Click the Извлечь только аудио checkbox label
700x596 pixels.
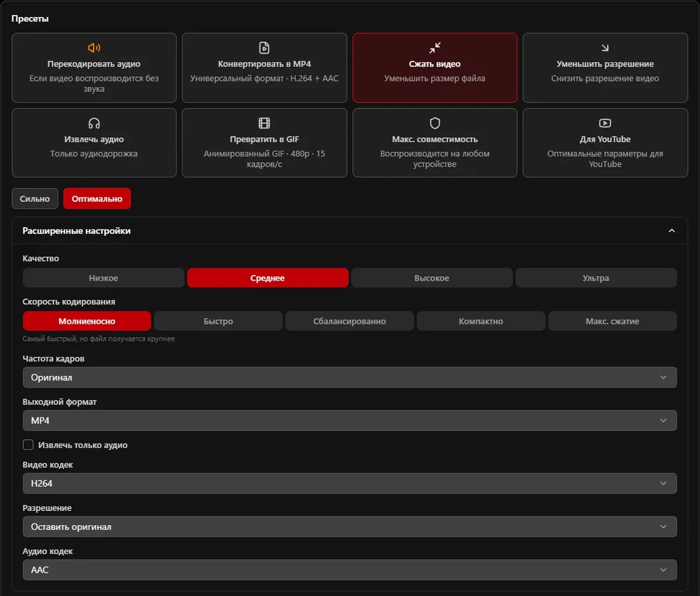tap(83, 445)
